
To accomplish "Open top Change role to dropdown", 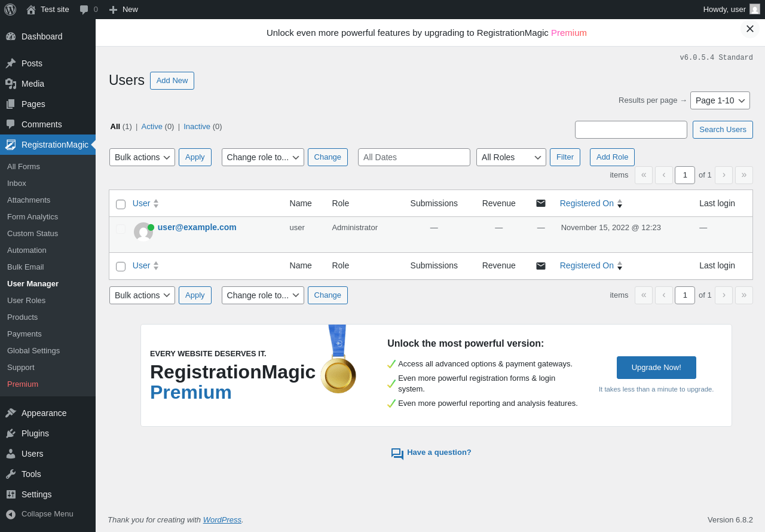I will 263,157.
